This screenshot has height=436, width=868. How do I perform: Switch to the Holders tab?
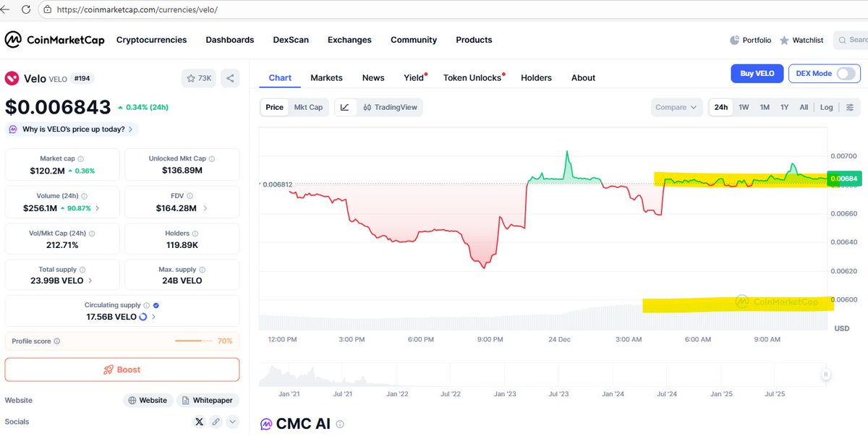pos(536,77)
